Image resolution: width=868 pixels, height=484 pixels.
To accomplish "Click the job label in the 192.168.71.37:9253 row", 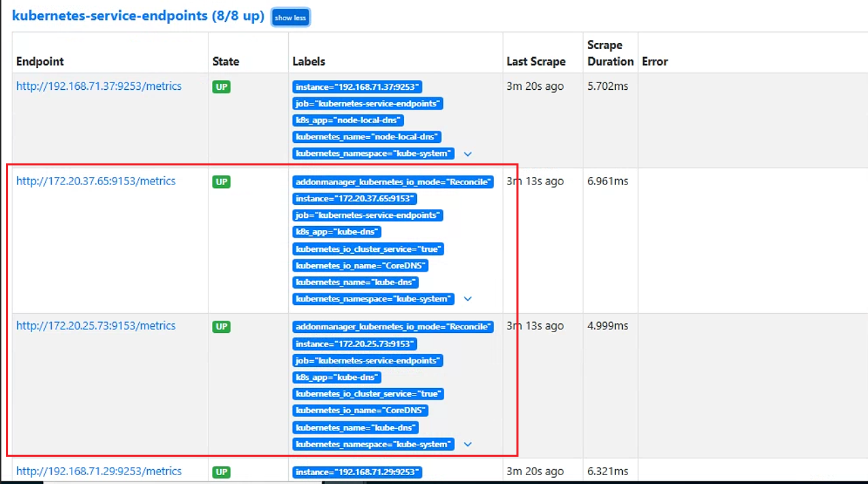I will click(368, 103).
